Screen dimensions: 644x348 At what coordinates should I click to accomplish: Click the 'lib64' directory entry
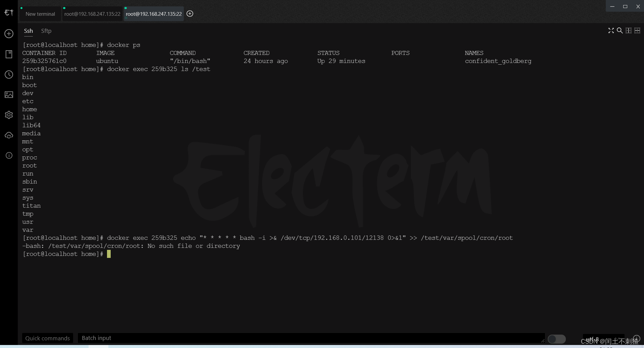(31, 125)
